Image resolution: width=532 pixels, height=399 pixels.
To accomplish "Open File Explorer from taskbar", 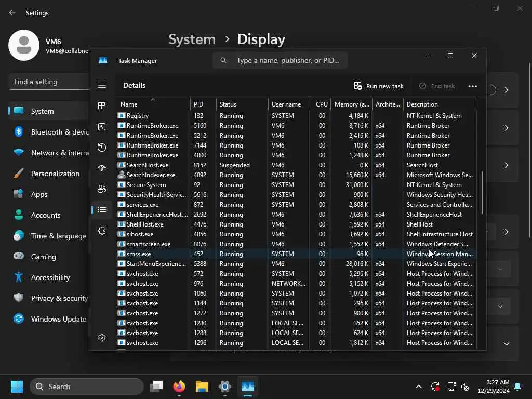I will (x=202, y=387).
